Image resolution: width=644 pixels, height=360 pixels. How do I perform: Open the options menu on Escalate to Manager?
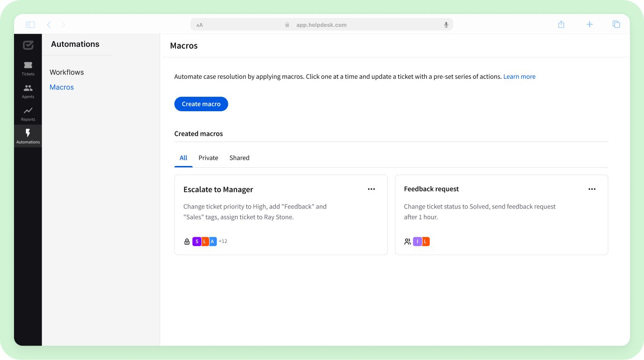(x=371, y=189)
